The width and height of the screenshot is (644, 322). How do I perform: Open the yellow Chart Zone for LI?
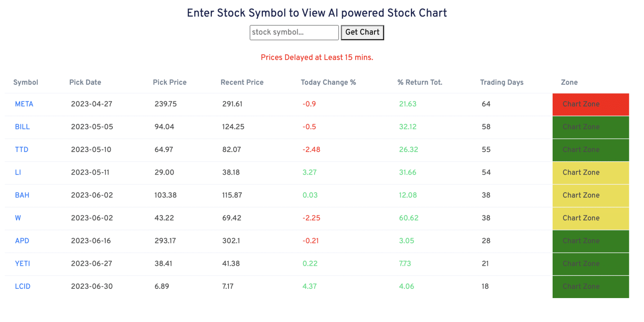click(591, 173)
